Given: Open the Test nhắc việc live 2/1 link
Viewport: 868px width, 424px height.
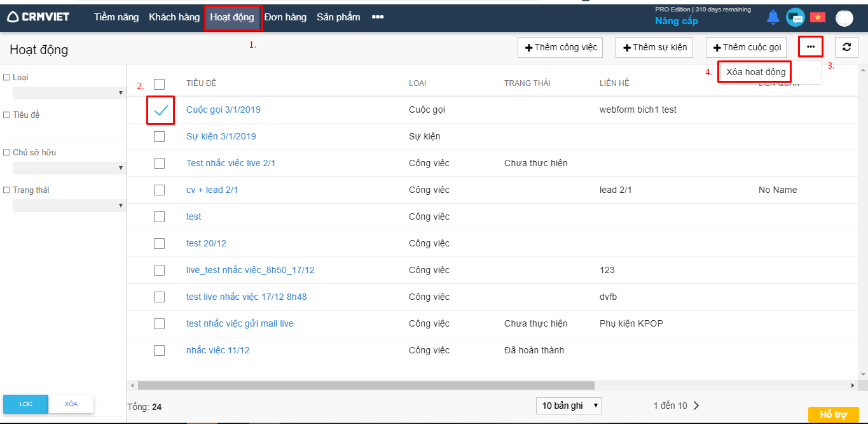Looking at the screenshot, I should [x=231, y=163].
